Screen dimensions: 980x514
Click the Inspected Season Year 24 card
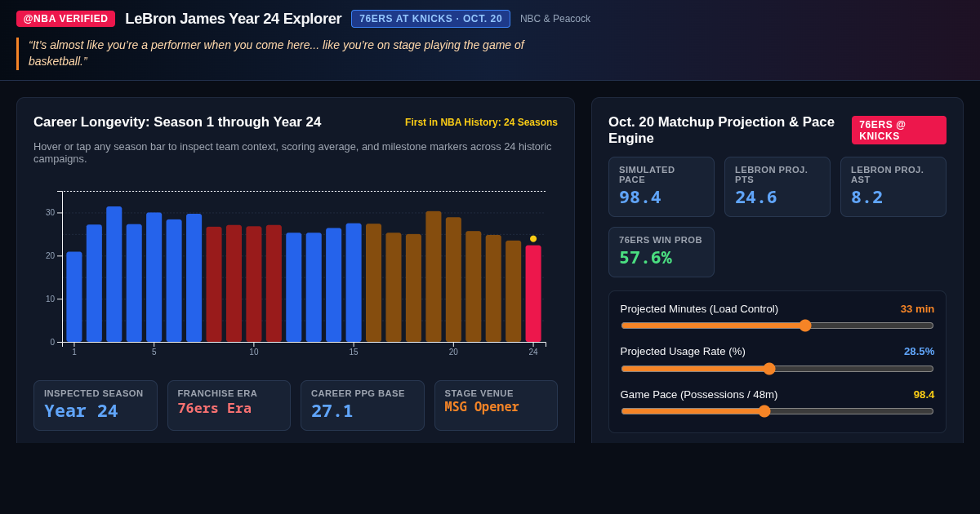(96, 405)
